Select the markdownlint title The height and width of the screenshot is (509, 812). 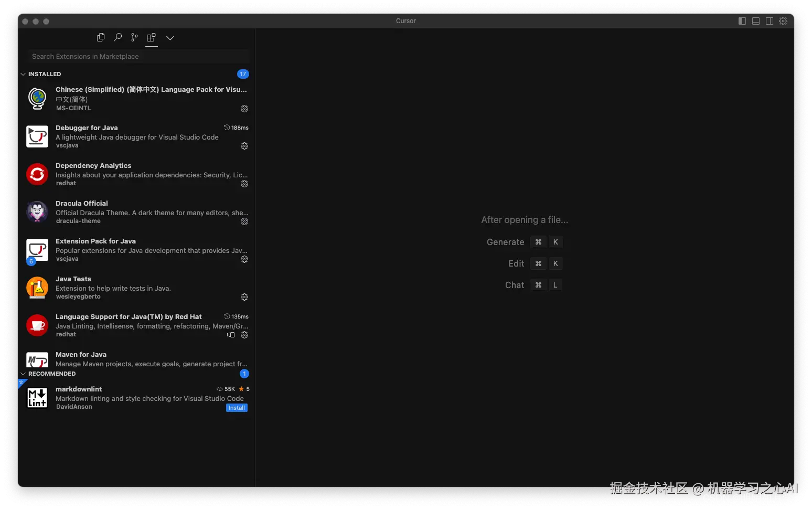[79, 389]
